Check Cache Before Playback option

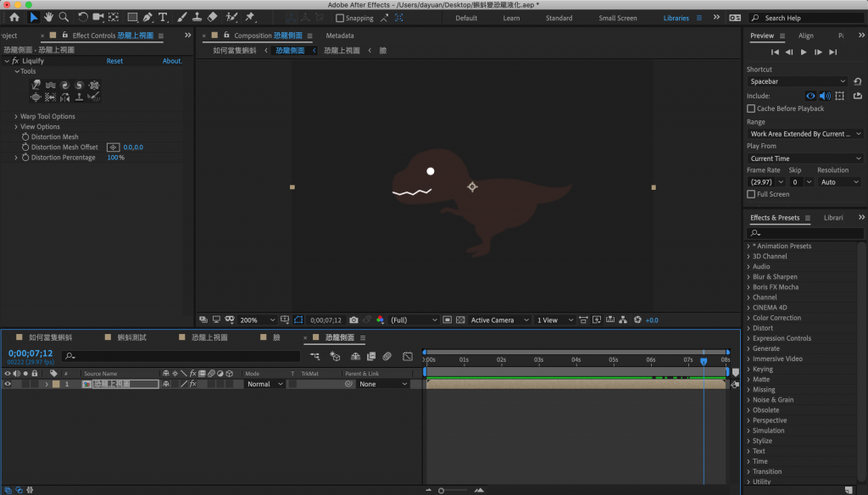point(751,108)
